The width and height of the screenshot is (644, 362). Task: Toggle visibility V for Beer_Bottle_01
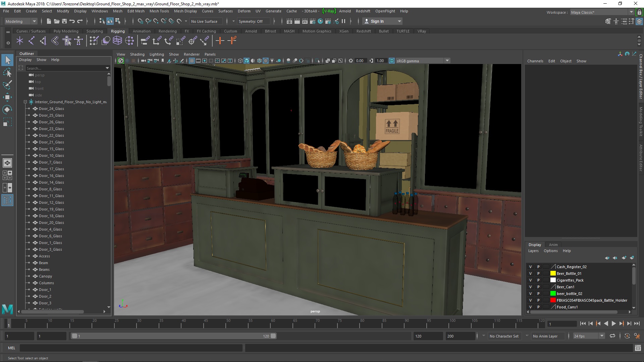530,273
